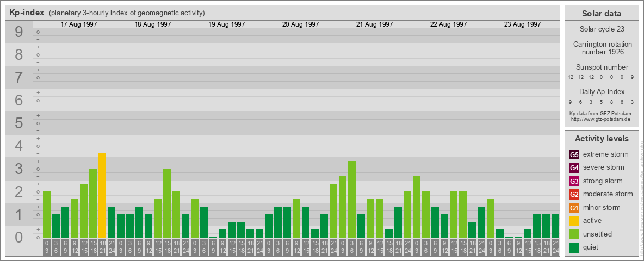
Task: Select the 21 Aug 1997 date header
Action: 375,24
